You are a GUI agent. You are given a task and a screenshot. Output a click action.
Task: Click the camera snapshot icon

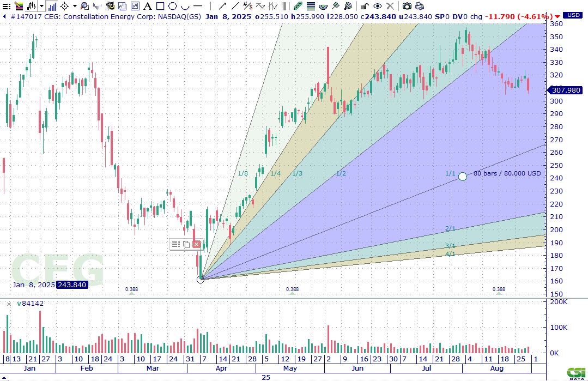407,6
